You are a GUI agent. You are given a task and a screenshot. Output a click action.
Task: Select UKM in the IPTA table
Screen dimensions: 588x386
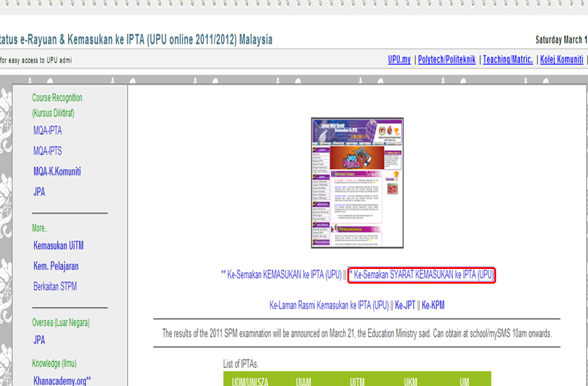pos(410,381)
